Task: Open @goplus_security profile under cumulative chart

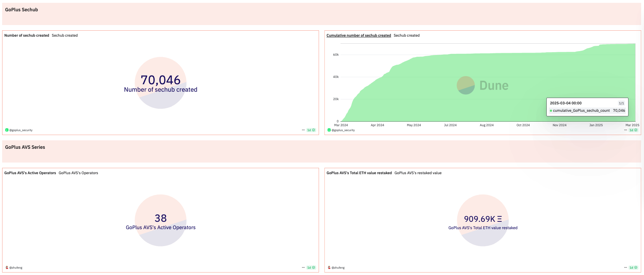Action: coord(343,130)
